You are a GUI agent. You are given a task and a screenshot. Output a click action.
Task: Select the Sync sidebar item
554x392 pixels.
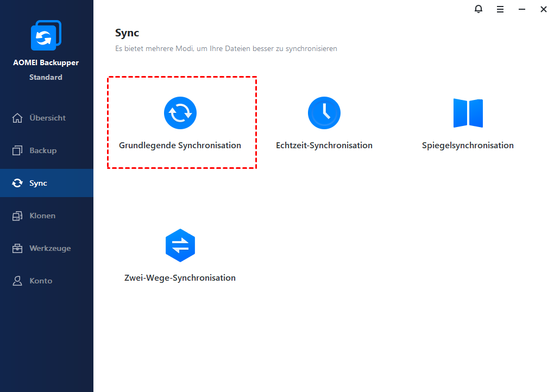coord(47,183)
